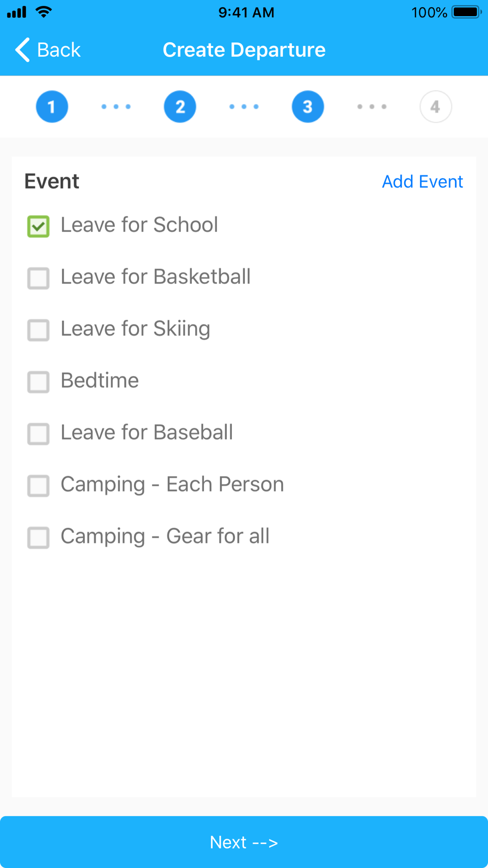Tap the Wi-Fi status icon
Image resolution: width=488 pixels, height=868 pixels.
[44, 12]
